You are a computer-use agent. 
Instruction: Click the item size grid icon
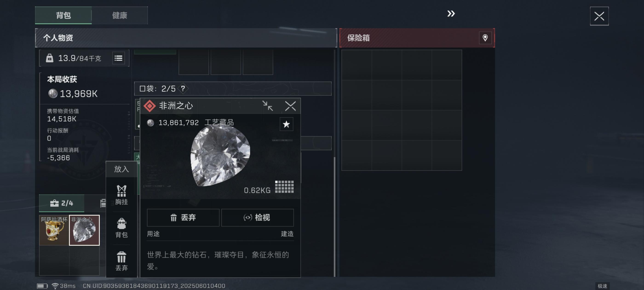tap(284, 187)
